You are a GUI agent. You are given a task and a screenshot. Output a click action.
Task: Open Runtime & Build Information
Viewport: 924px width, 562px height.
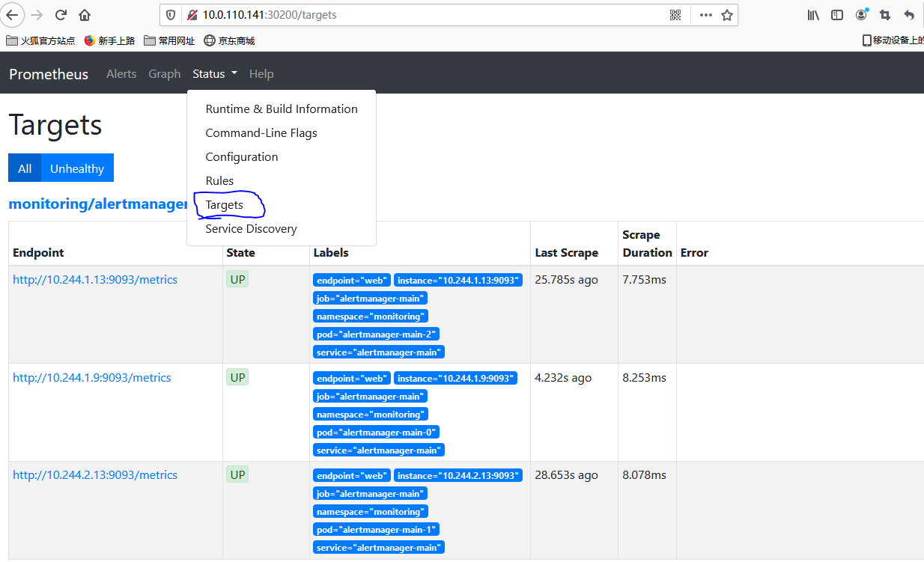pos(282,109)
